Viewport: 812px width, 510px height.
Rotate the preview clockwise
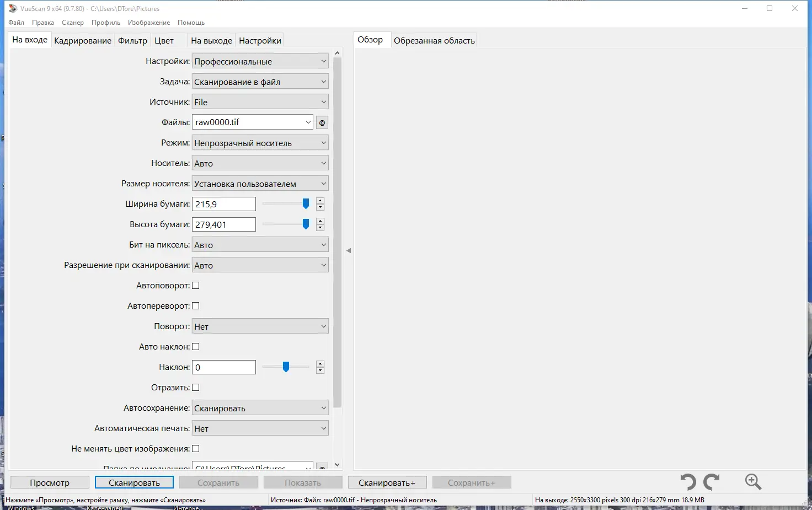[712, 481]
